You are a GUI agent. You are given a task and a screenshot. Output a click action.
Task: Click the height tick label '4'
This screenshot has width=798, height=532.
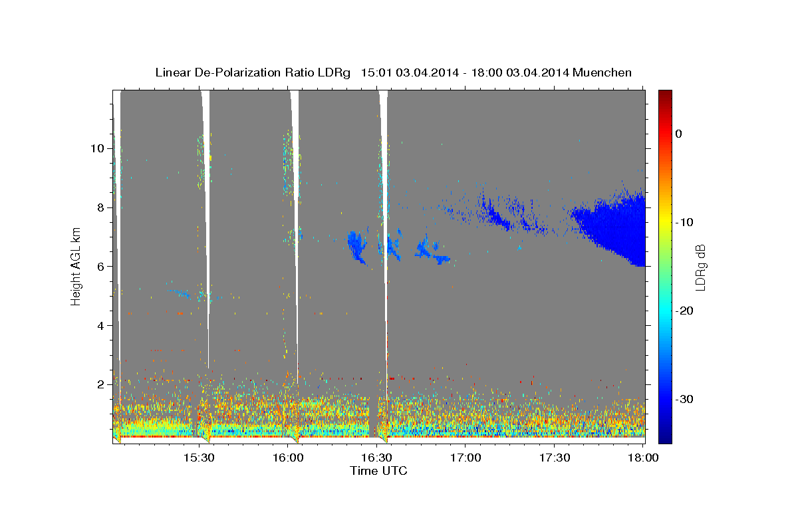[x=102, y=326]
